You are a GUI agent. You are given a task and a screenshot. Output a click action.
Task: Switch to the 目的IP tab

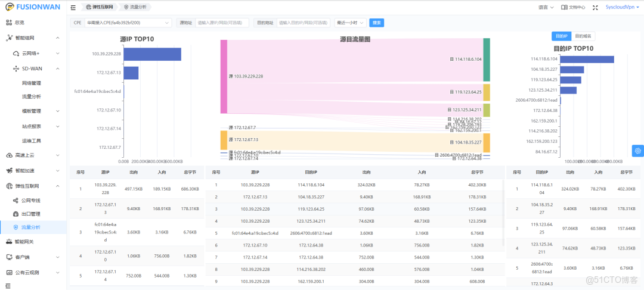[561, 36]
